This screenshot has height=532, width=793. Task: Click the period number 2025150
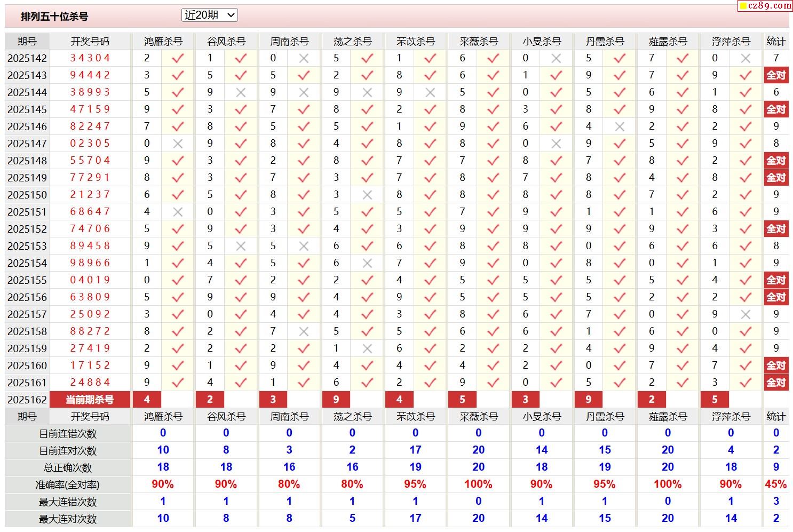point(27,195)
